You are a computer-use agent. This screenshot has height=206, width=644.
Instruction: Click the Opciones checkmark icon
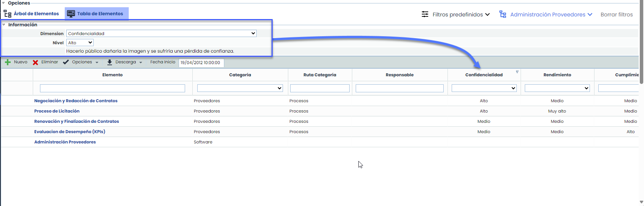[66, 62]
